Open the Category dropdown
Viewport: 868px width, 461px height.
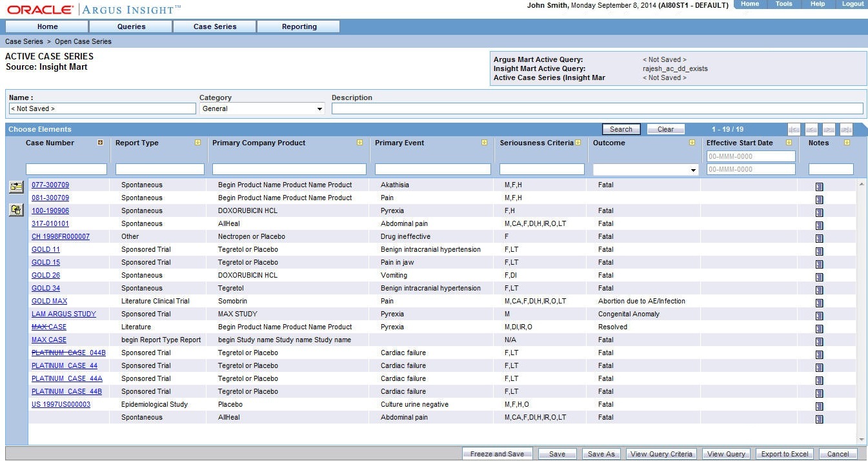coord(262,108)
